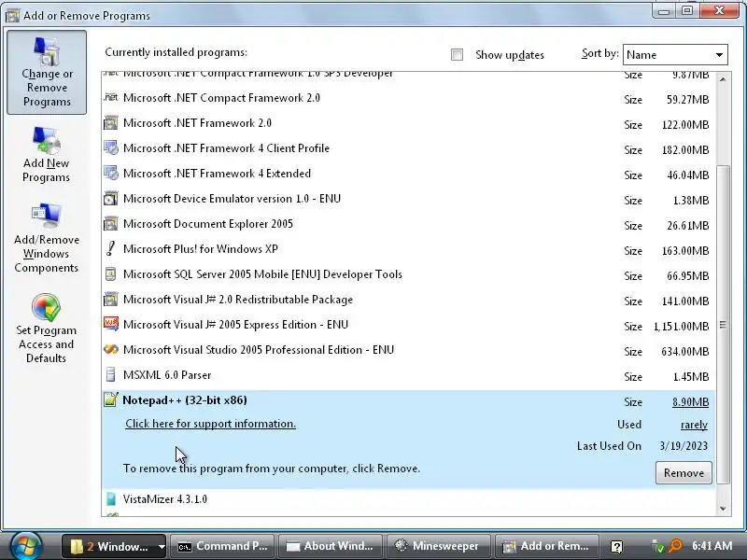Click the rarely used link
The height and width of the screenshot is (560, 747).
click(694, 425)
